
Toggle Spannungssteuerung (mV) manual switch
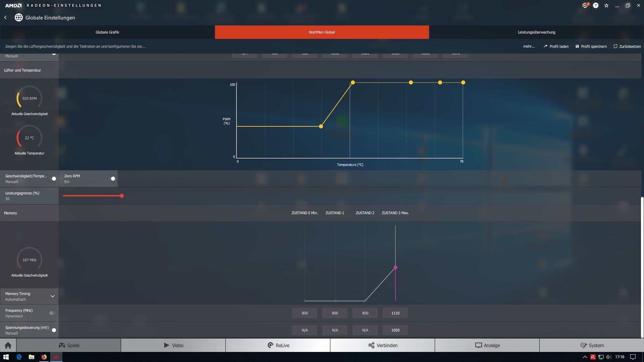[x=53, y=330]
